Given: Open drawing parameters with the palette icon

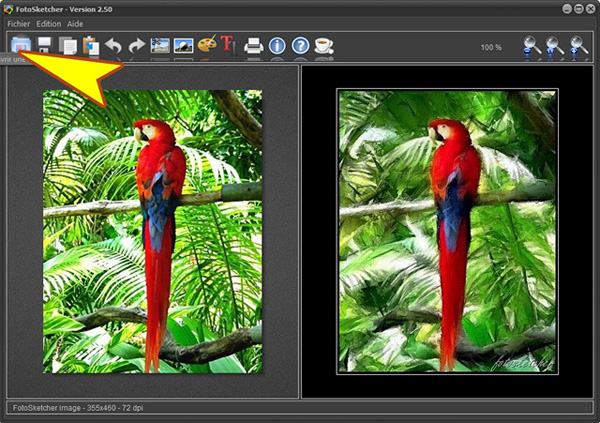Looking at the screenshot, I should click(207, 45).
